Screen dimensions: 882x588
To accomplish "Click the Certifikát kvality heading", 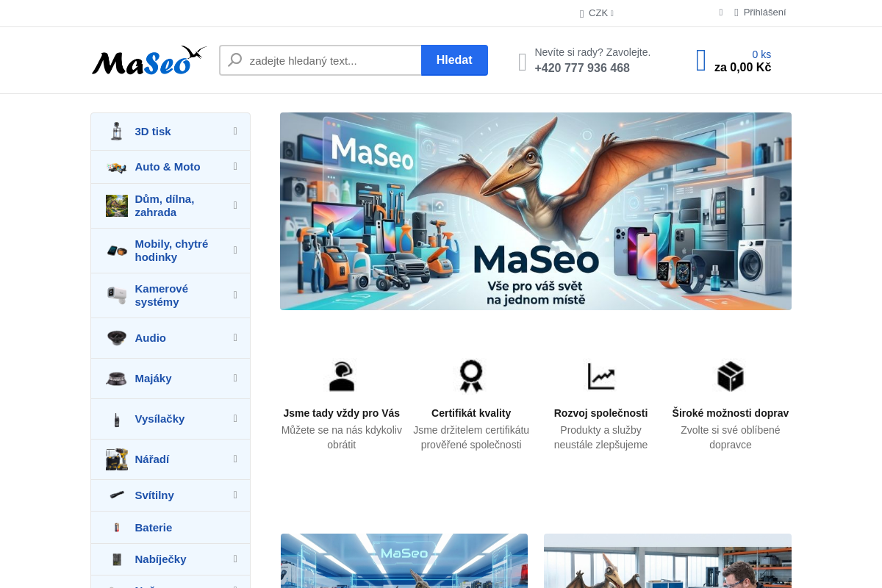I will 471,413.
